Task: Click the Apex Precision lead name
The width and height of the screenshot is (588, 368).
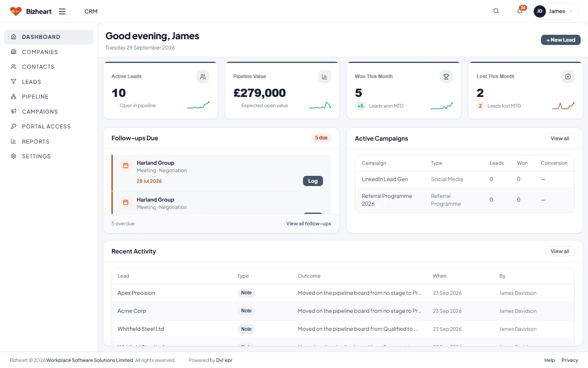Action: (x=136, y=293)
